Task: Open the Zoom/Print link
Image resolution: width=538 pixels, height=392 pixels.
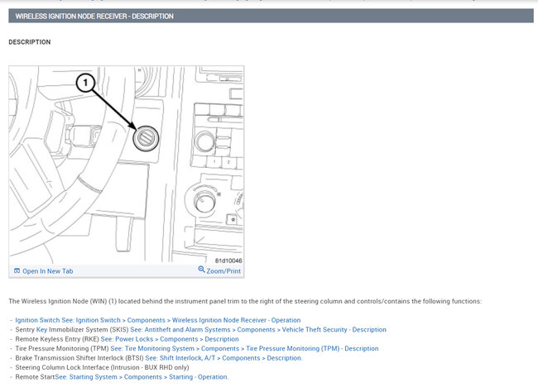Action: [223, 271]
